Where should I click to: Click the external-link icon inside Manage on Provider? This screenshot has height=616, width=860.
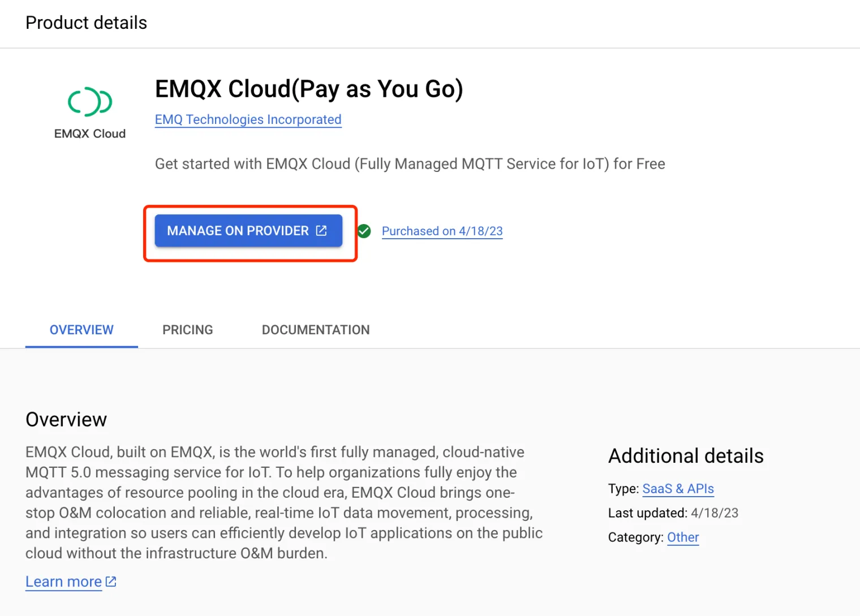tap(321, 231)
